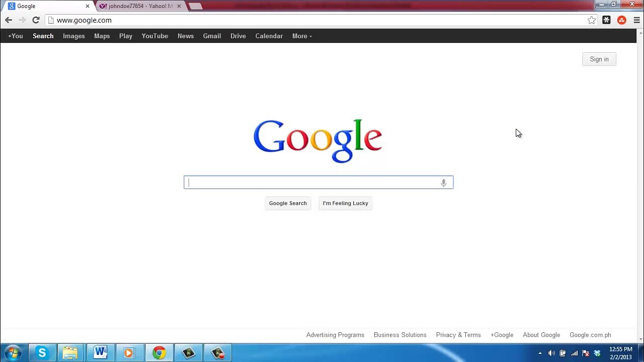Start voice search with the microphone icon
This screenshot has height=362, width=644.
(x=443, y=183)
